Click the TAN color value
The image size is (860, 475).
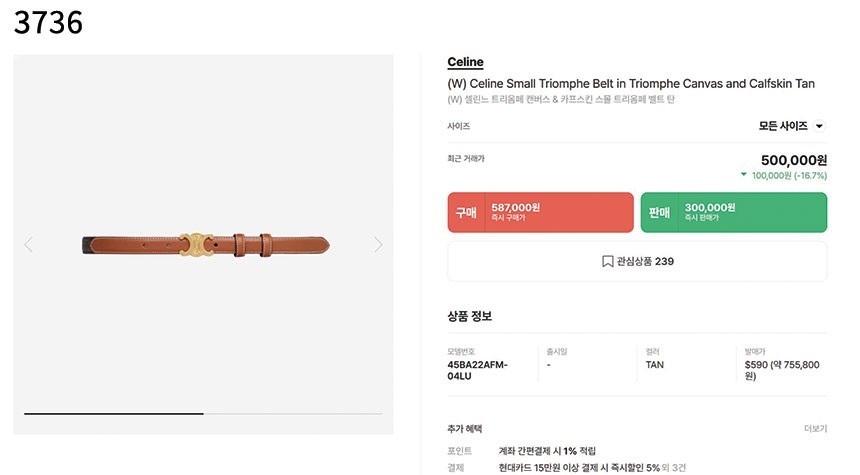tap(655, 365)
